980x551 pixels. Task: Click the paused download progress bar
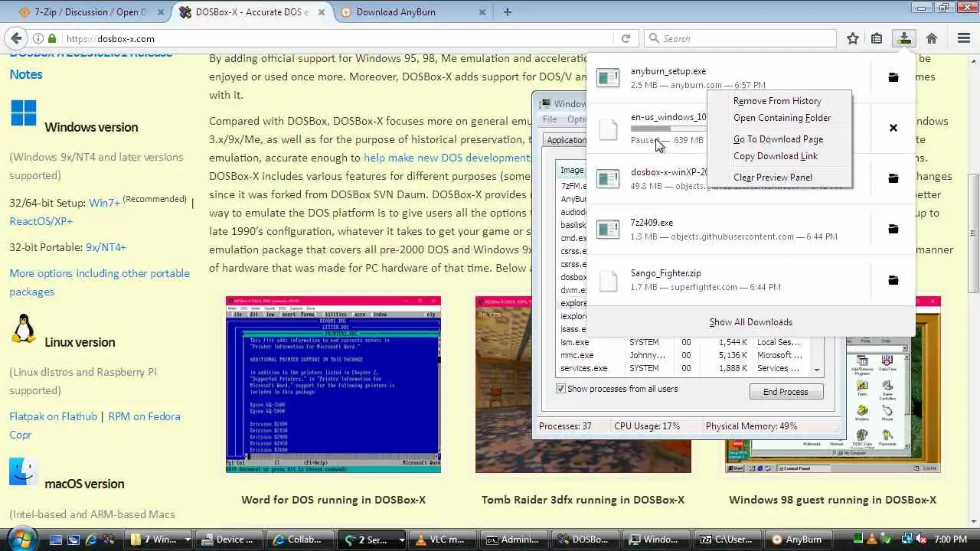tap(668, 129)
